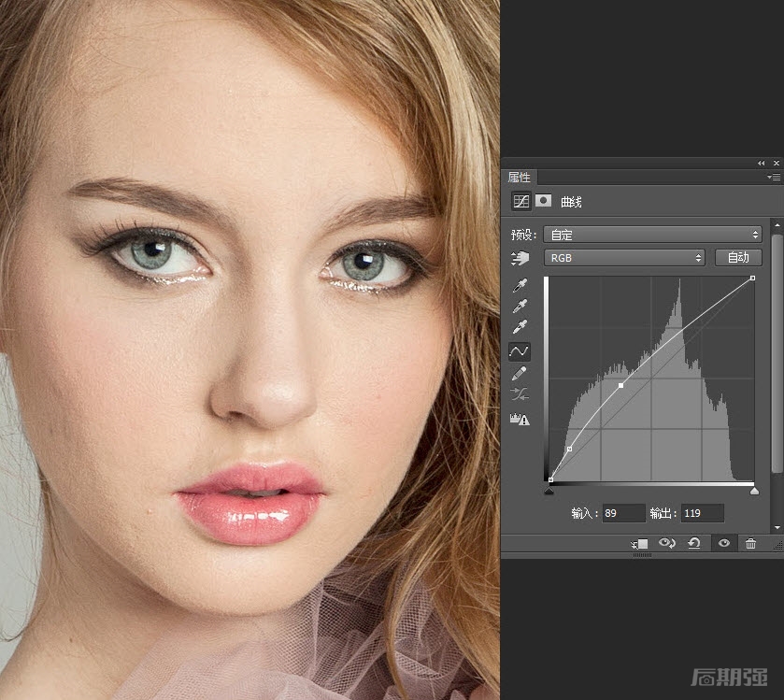Click the properties panel vertical scrollbar

coord(777,353)
